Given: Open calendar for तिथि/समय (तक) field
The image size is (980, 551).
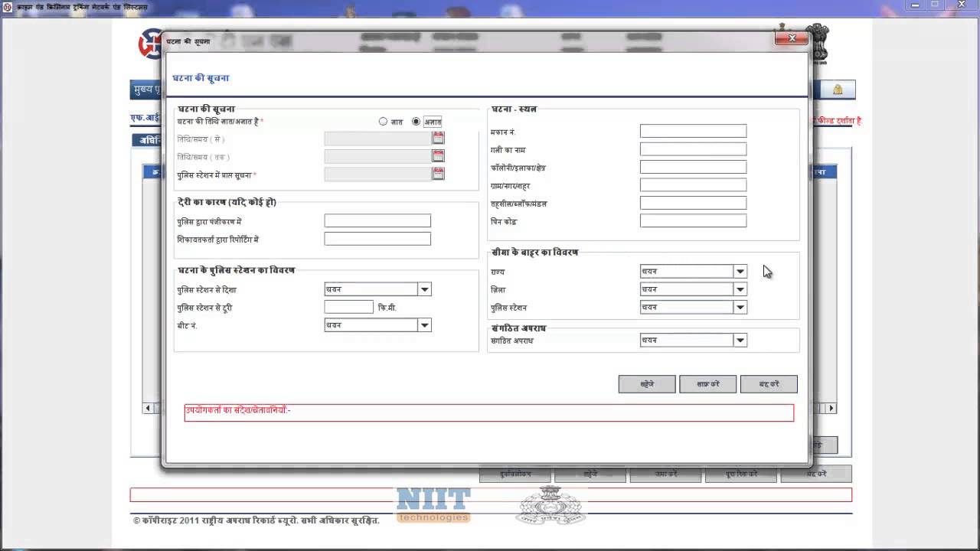Looking at the screenshot, I should [438, 156].
